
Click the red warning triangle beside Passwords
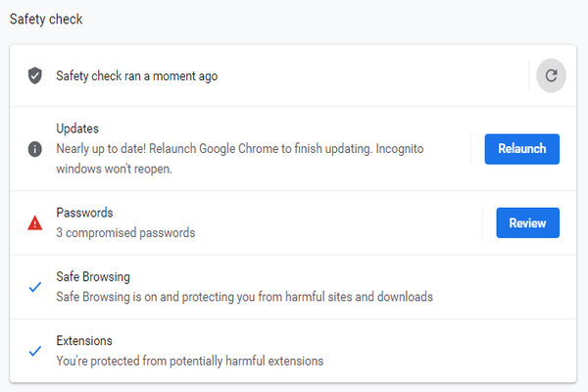coord(35,223)
